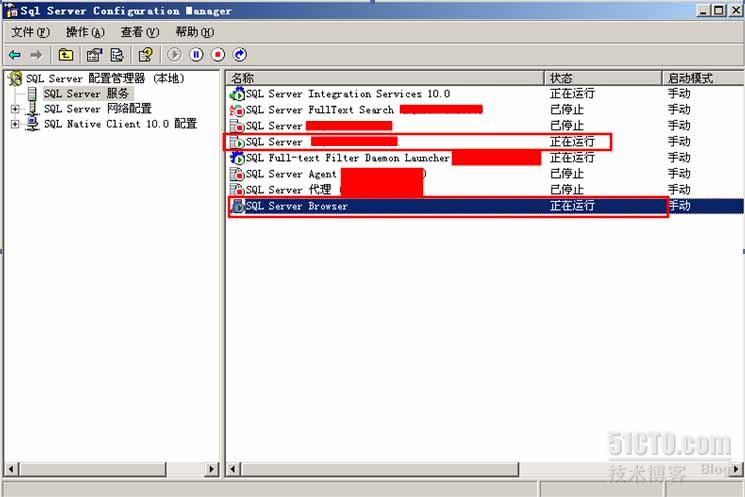The height and width of the screenshot is (497, 745).
Task: Click the tree pane horizontal scrollbar thumb
Action: [x=93, y=469]
